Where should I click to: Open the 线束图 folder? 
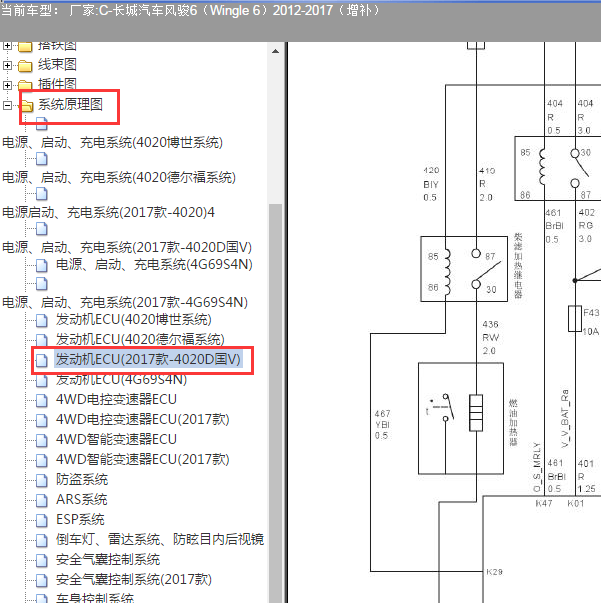57,65
